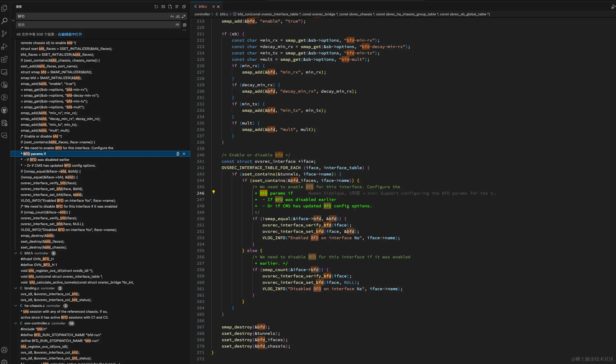Toggle Use Regular Expression in the search box
616x364 pixels.
[184, 16]
